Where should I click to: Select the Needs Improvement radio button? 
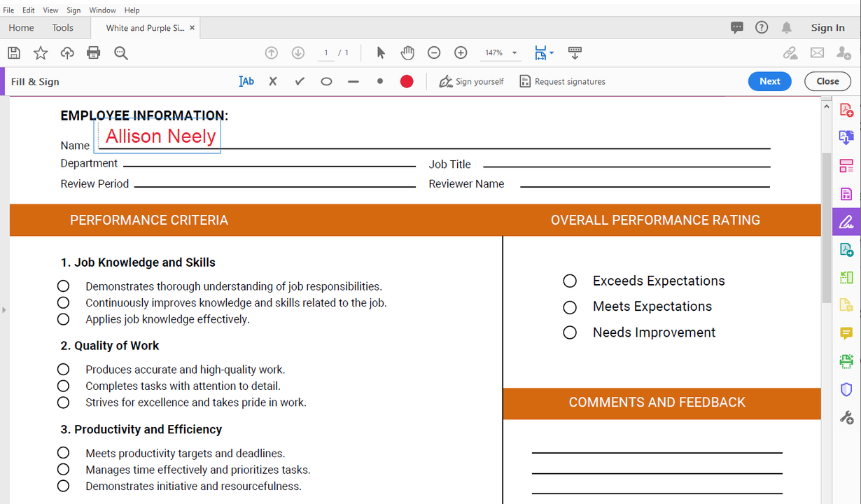click(569, 332)
